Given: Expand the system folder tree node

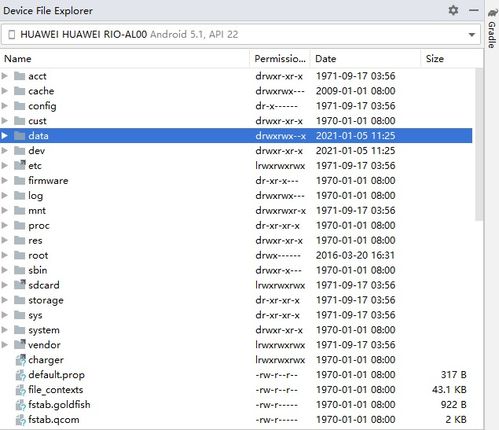Looking at the screenshot, I should tap(4, 330).
